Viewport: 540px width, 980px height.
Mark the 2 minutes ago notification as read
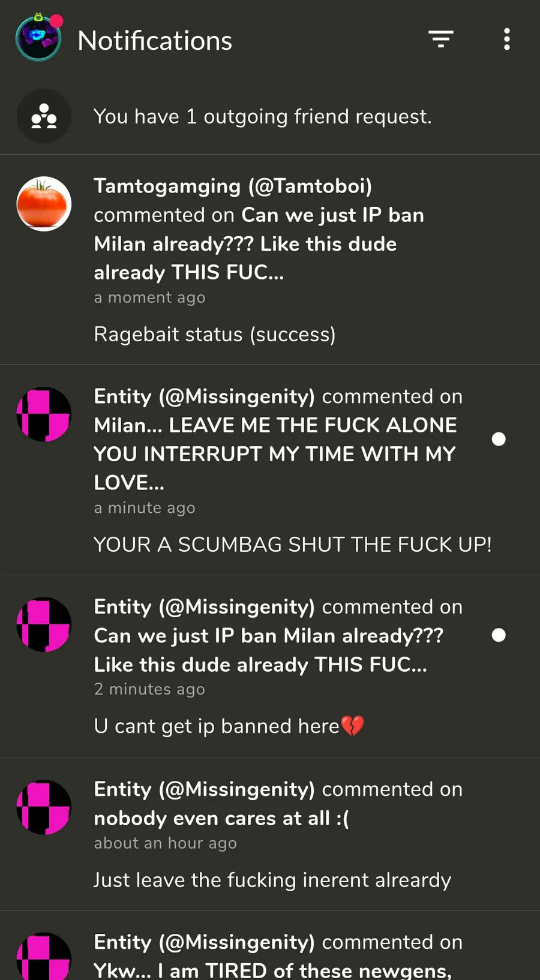tap(499, 635)
